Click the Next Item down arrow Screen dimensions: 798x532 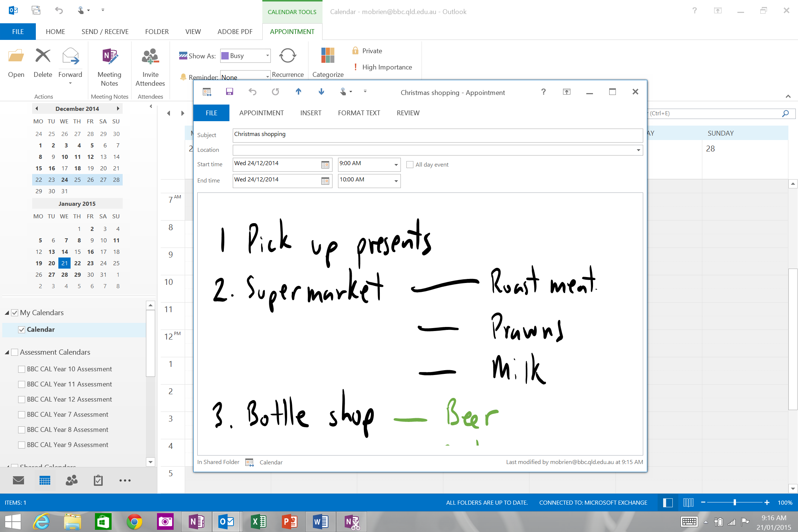(x=321, y=92)
